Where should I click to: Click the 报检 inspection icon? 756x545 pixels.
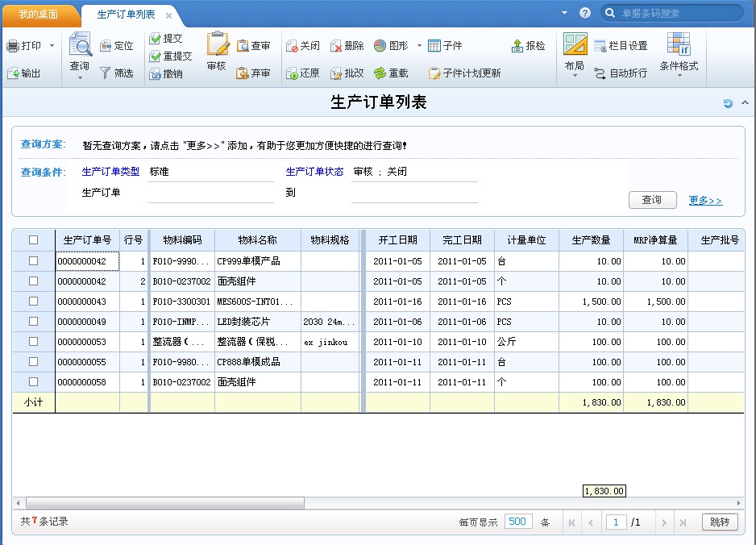click(517, 46)
